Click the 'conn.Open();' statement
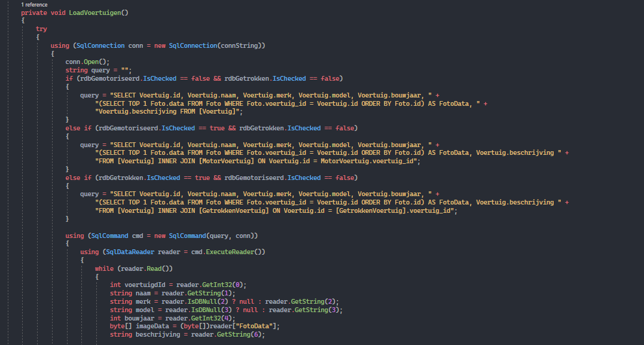644x345 pixels. (87, 62)
